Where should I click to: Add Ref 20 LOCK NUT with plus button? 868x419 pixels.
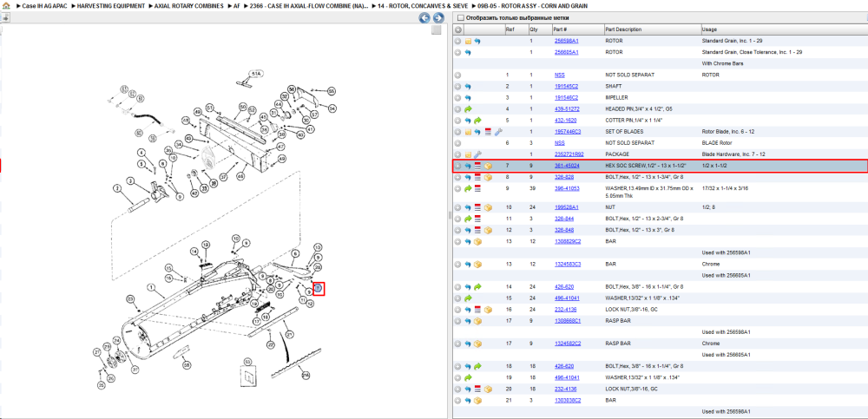[x=457, y=390]
